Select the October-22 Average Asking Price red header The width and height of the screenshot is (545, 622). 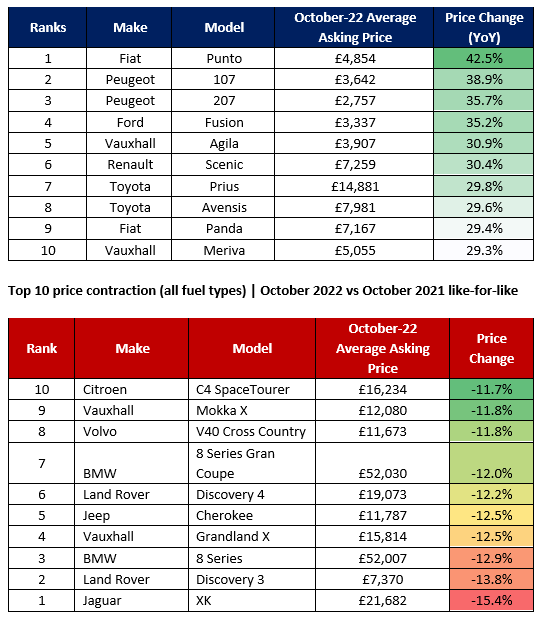click(x=382, y=348)
